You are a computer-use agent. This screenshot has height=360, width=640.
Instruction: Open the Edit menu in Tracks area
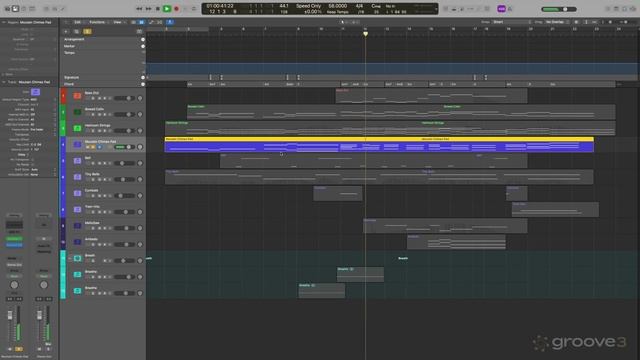pyautogui.click(x=78, y=22)
